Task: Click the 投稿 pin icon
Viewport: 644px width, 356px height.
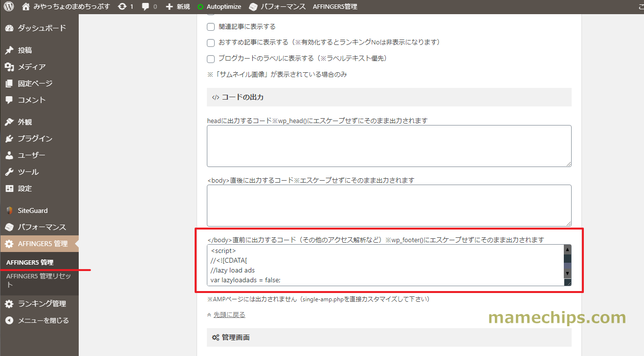Action: [9, 50]
